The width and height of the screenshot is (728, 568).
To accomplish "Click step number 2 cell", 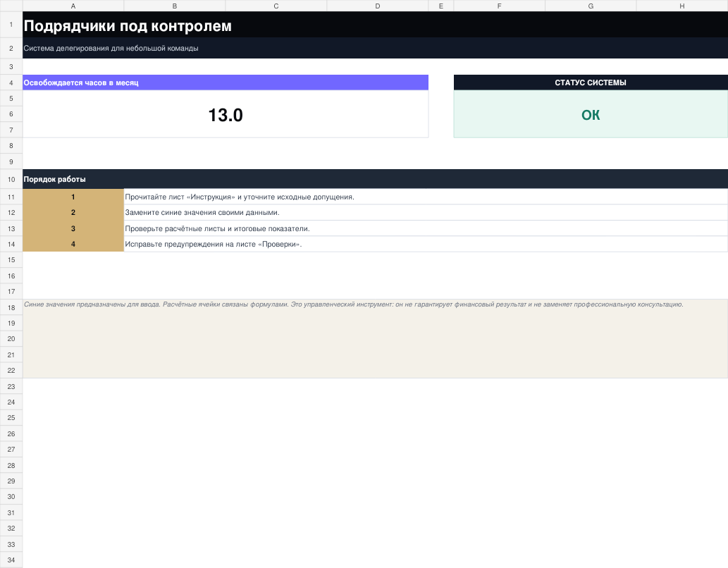I will [73, 213].
